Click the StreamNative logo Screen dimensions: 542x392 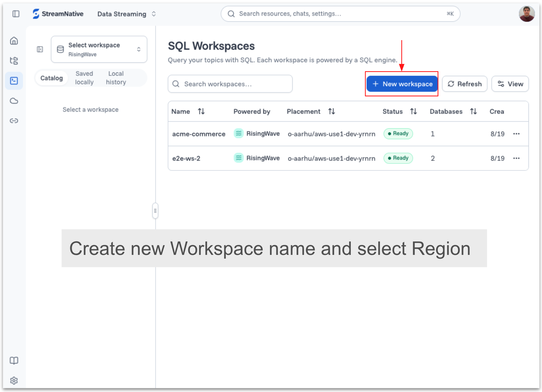[x=58, y=14]
